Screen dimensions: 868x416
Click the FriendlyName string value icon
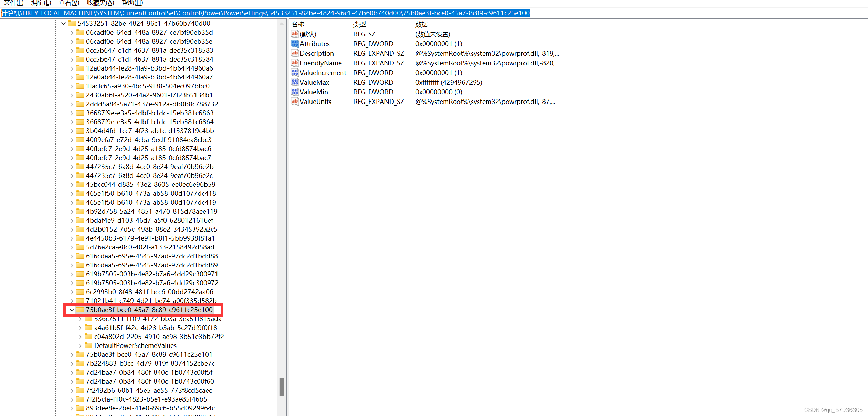pyautogui.click(x=295, y=63)
